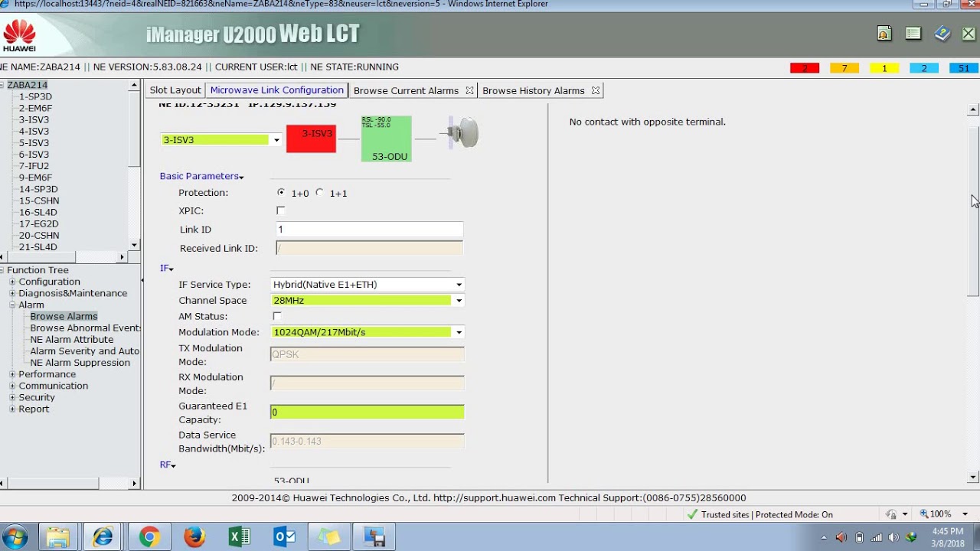Collapse the Basic Parameters section
Viewport: 980px width, 551px height.
click(x=201, y=176)
